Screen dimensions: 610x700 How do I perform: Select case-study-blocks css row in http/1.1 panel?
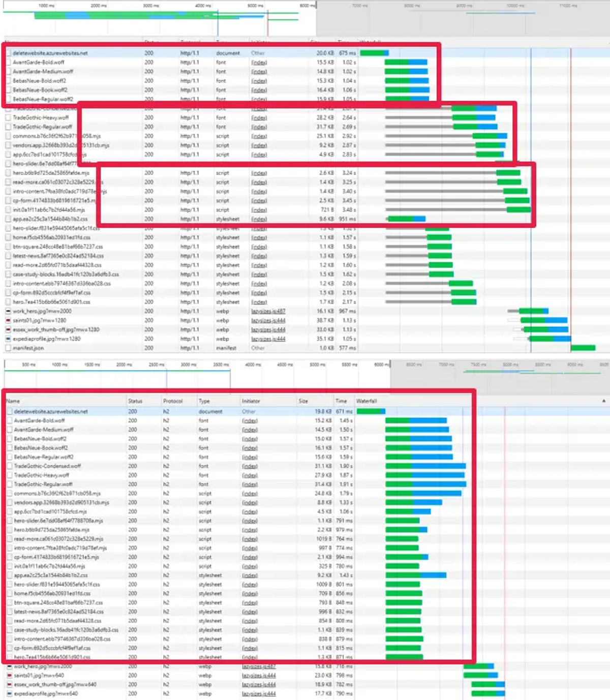tap(66, 274)
